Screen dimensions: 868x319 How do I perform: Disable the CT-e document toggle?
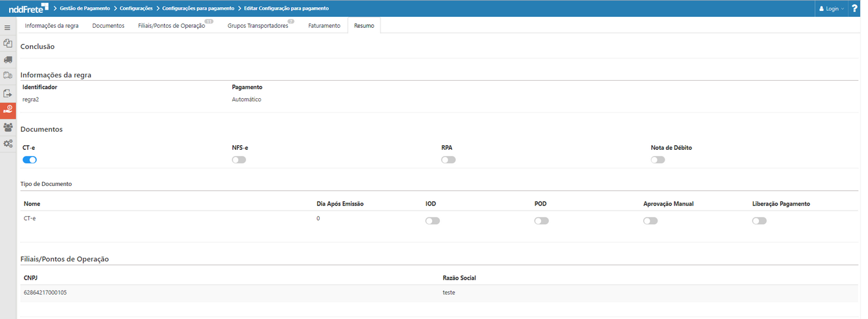tap(30, 159)
